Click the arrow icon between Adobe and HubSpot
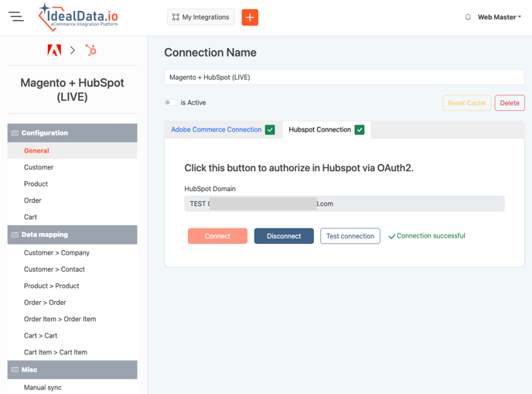The width and height of the screenshot is (532, 394). click(x=73, y=50)
